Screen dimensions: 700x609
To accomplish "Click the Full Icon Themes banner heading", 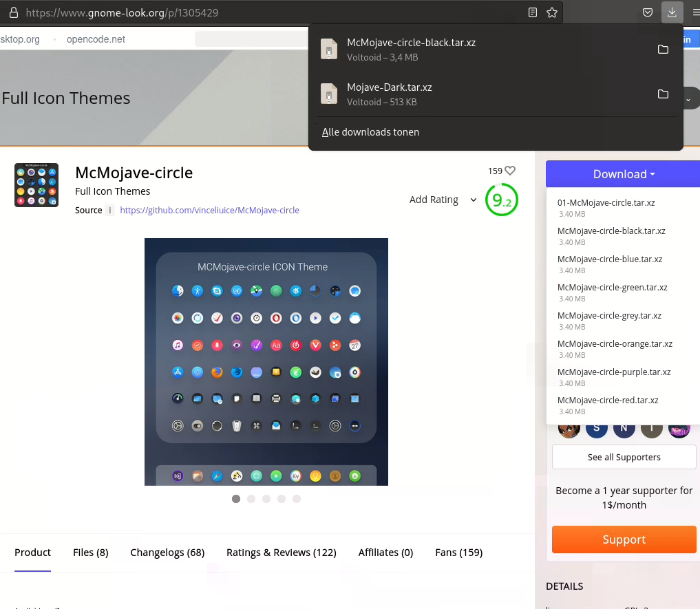I will (65, 98).
